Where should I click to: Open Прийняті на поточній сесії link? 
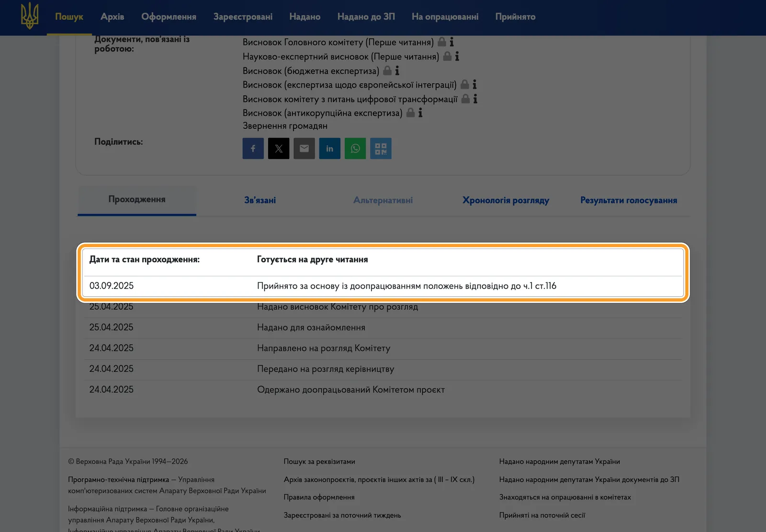pos(542,515)
